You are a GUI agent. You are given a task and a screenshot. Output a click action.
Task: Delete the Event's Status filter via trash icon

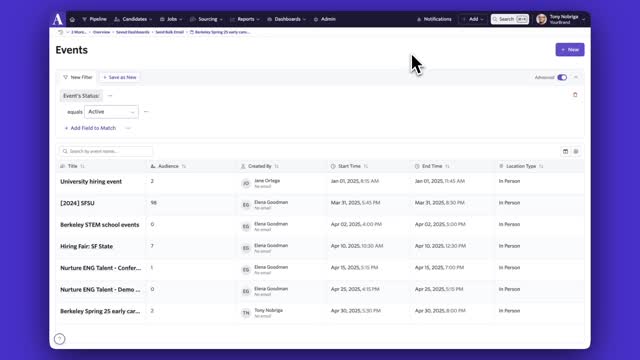575,95
